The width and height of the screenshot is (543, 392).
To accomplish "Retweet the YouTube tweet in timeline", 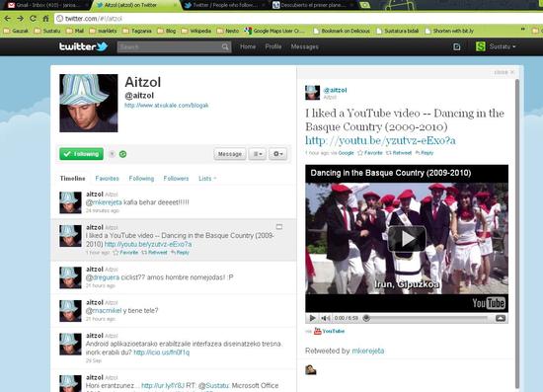I will 154,253.
